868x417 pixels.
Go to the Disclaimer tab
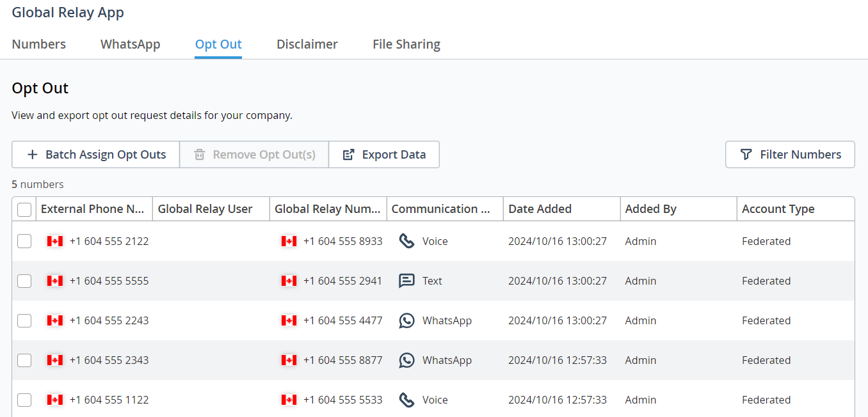(x=307, y=44)
